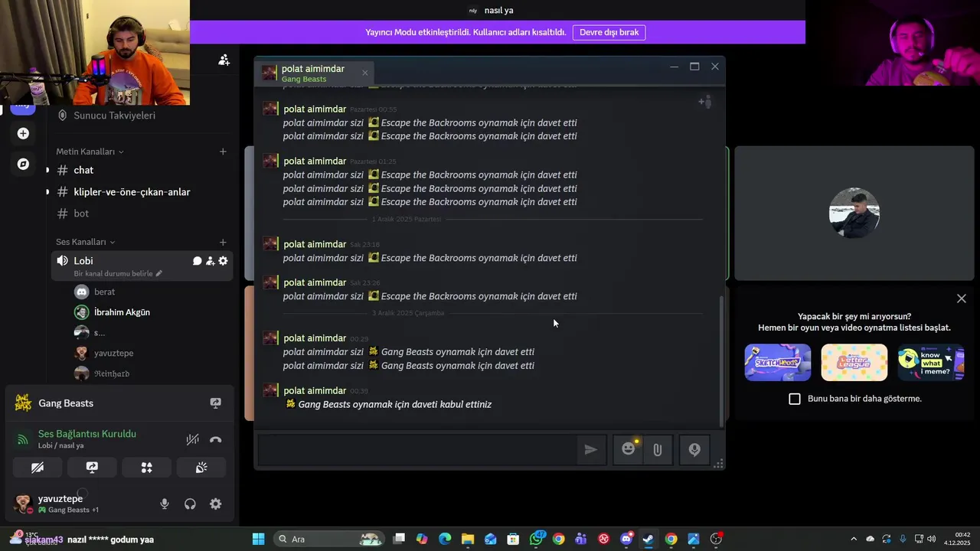This screenshot has height=551, width=980.
Task: Click latest Gang Beasts invite accepted message
Action: pos(388,404)
